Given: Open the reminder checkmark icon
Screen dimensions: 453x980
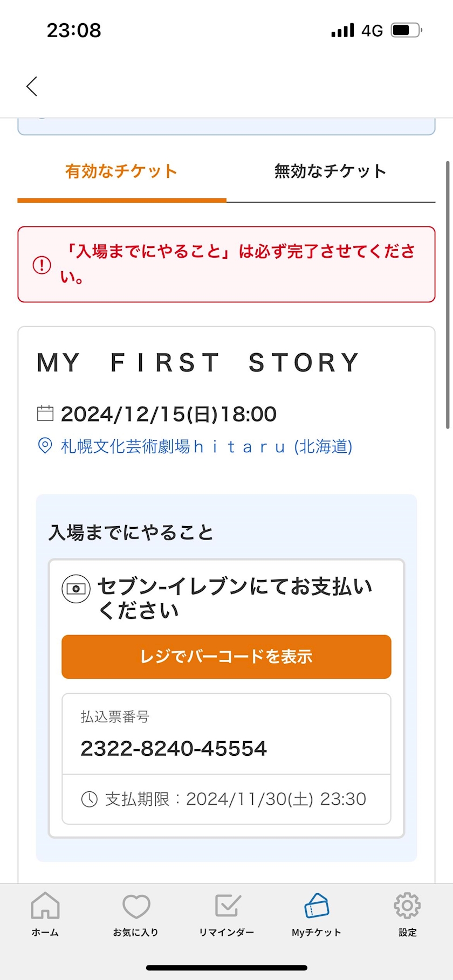Looking at the screenshot, I should pos(227,906).
